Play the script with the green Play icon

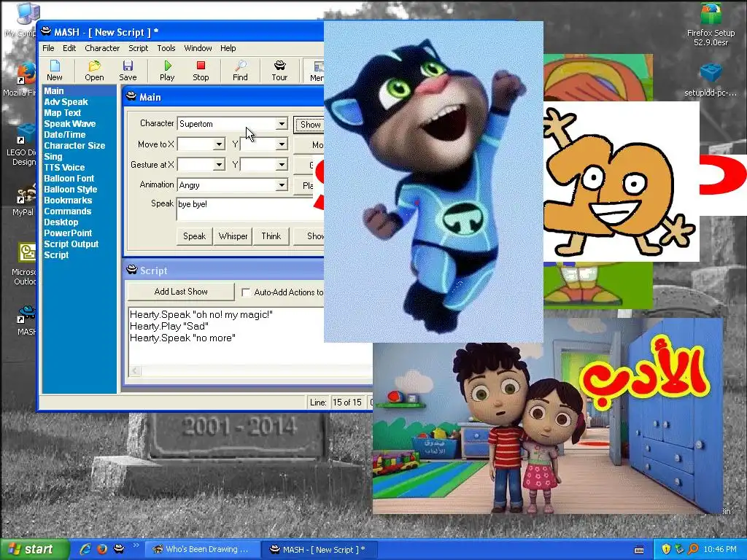[x=167, y=71]
